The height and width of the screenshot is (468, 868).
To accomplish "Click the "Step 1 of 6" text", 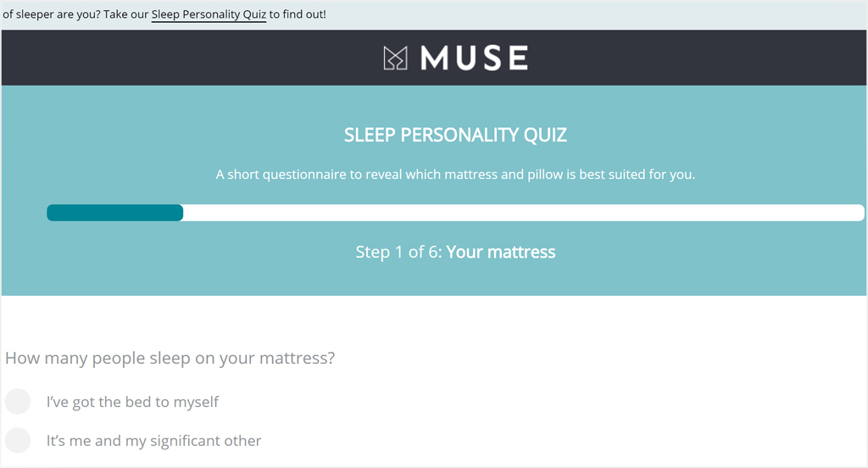I will click(398, 252).
